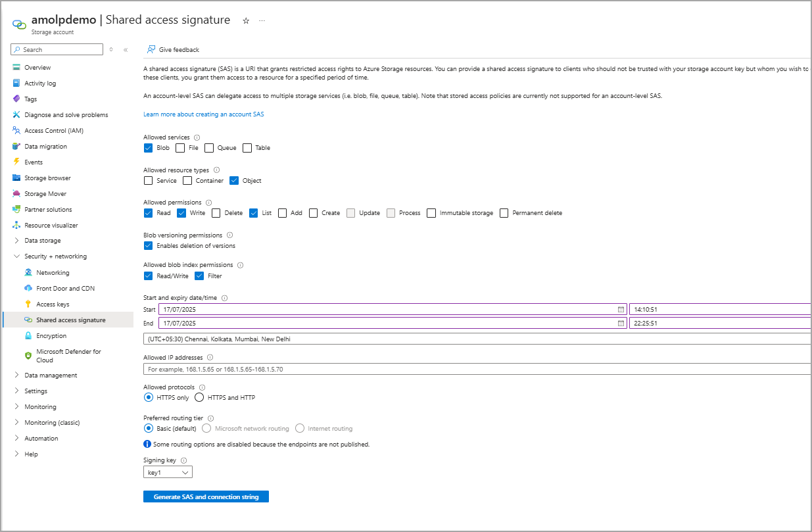Select HTTPS and HTTP protocol option
The height and width of the screenshot is (532, 812).
199,397
